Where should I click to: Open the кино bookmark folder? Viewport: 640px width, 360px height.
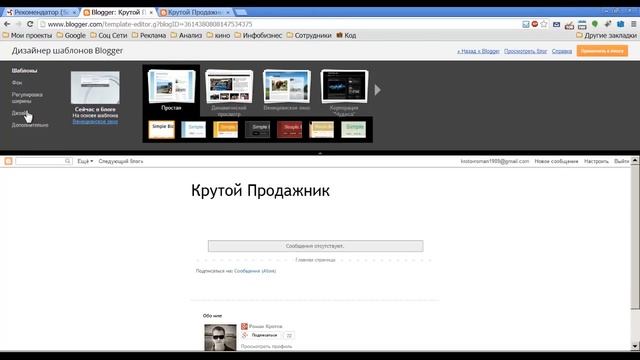pyautogui.click(x=218, y=36)
